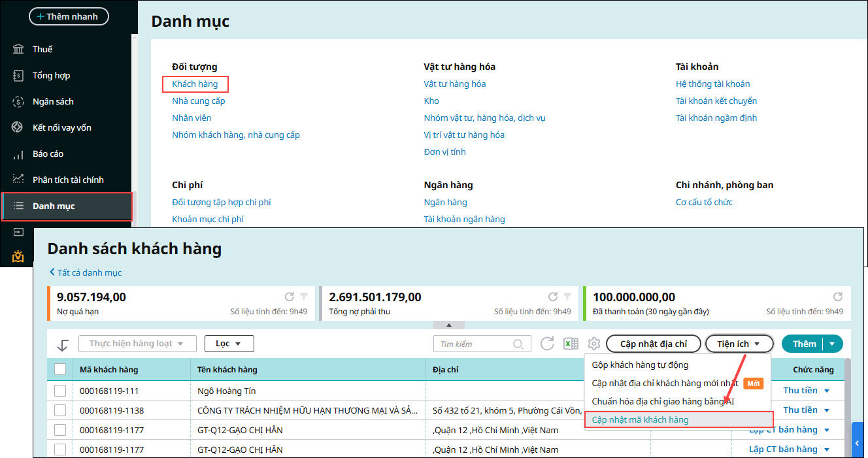Click the Thuế bank building icon in sidebar

click(18, 50)
